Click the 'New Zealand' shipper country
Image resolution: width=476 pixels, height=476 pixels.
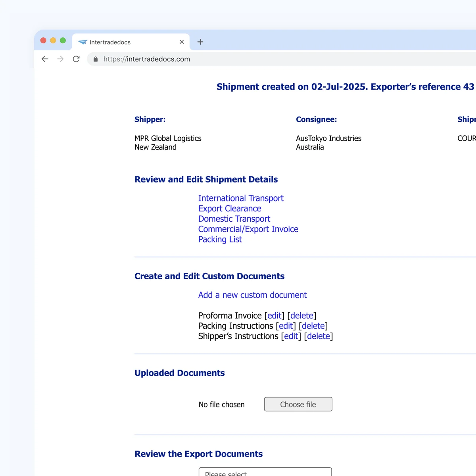coord(155,147)
